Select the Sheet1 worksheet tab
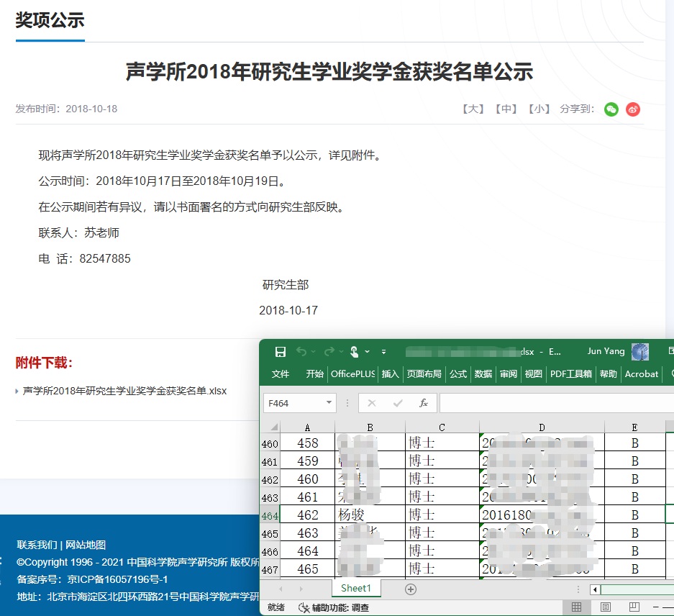 (356, 589)
